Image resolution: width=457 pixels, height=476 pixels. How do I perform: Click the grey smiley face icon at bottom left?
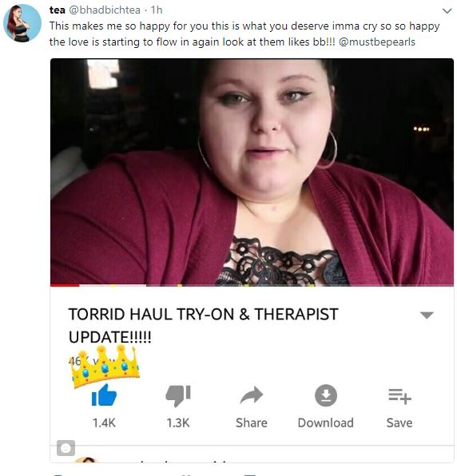(x=66, y=448)
